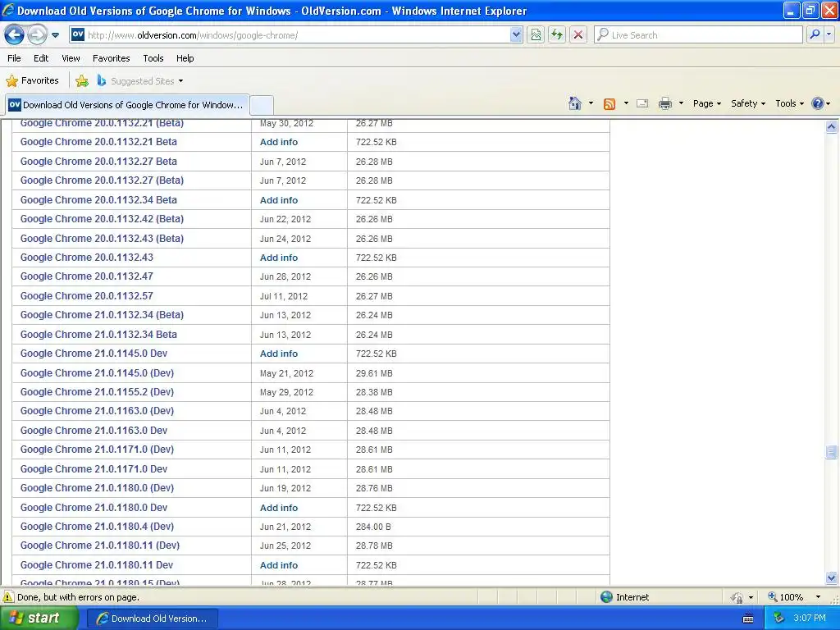The image size is (840, 630).
Task: Select the Download Old Versions tab
Action: click(127, 105)
